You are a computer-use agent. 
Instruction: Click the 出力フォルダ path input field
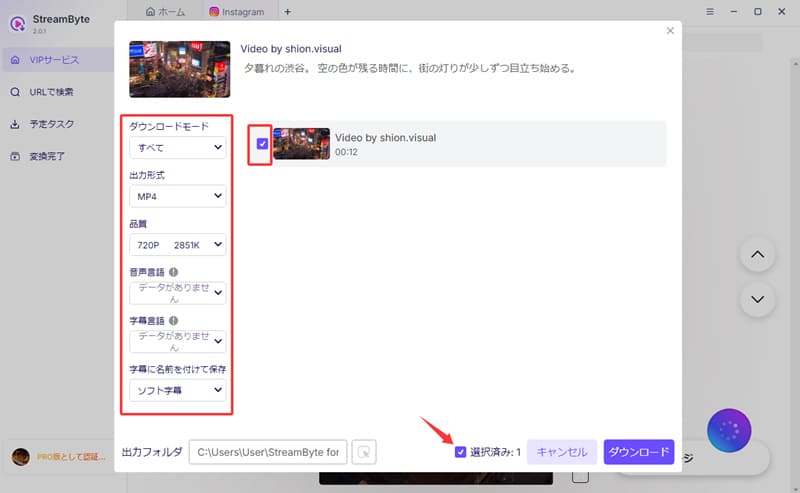[268, 452]
